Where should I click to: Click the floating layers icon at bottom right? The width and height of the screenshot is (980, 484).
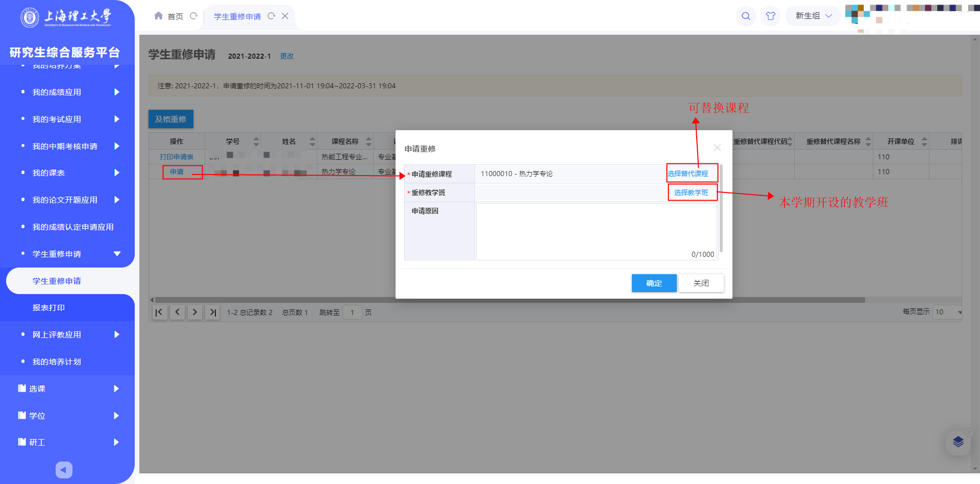coord(958,442)
